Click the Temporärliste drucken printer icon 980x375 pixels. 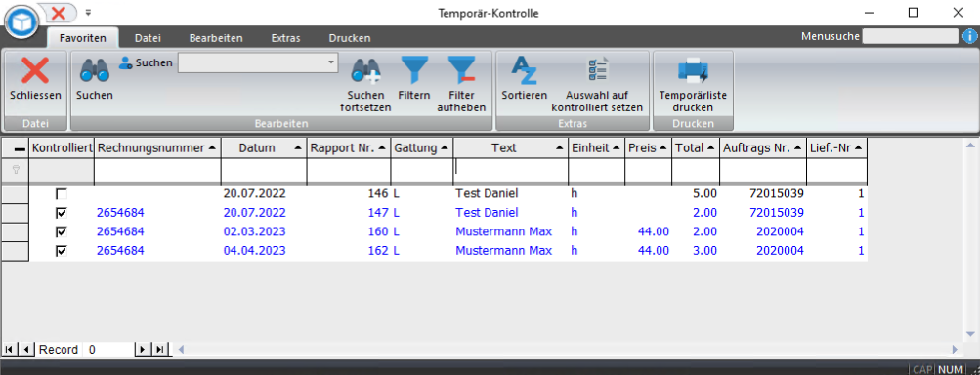(x=693, y=70)
